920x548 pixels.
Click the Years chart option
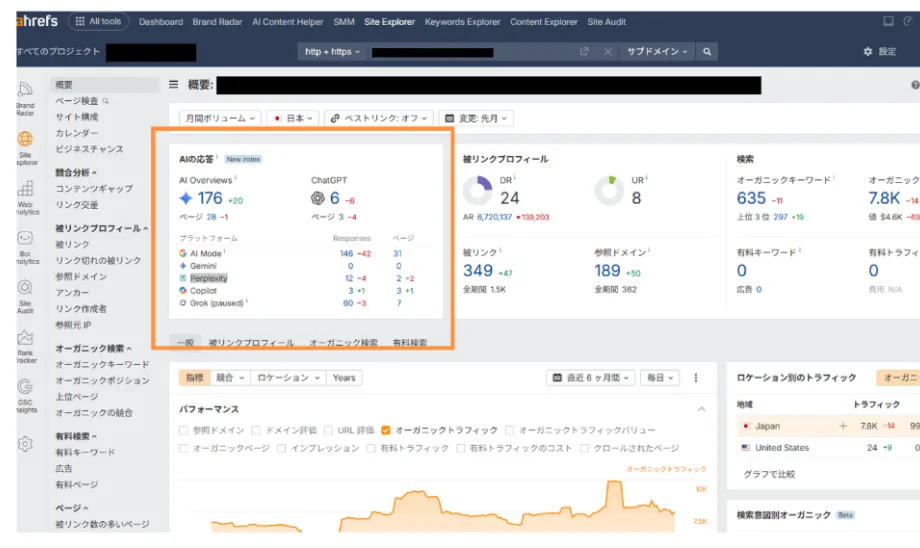point(344,378)
